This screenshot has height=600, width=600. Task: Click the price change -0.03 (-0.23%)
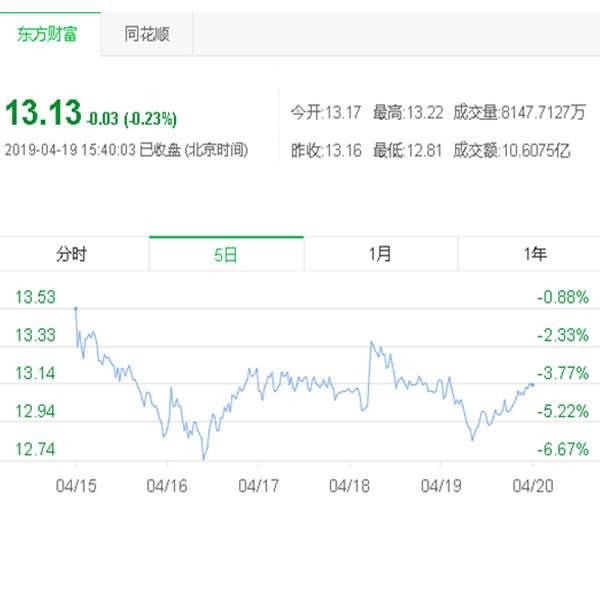pos(132,119)
